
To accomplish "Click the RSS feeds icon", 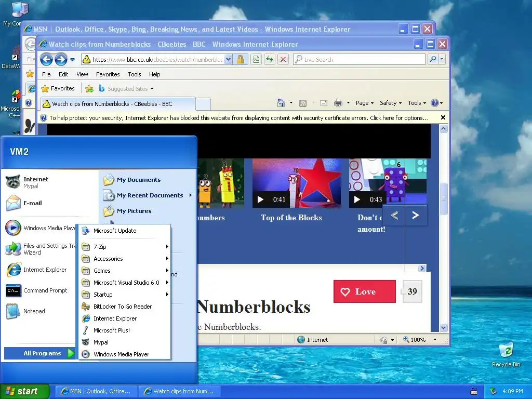I will click(x=303, y=103).
